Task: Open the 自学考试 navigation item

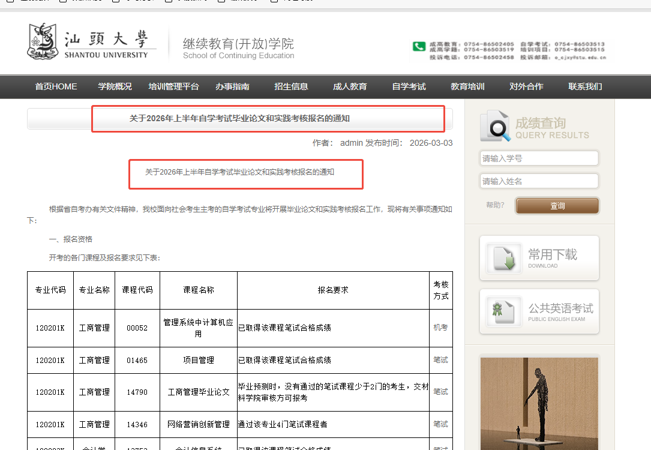Action: [408, 87]
